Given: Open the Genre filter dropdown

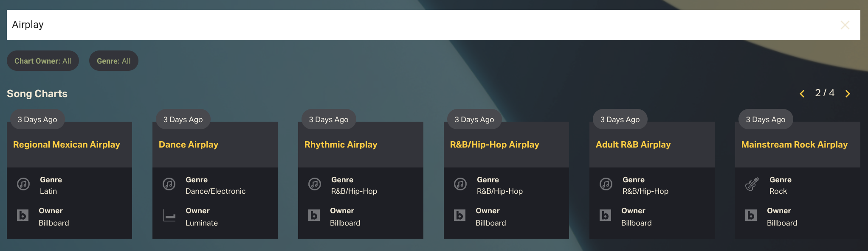Looking at the screenshot, I should [113, 61].
